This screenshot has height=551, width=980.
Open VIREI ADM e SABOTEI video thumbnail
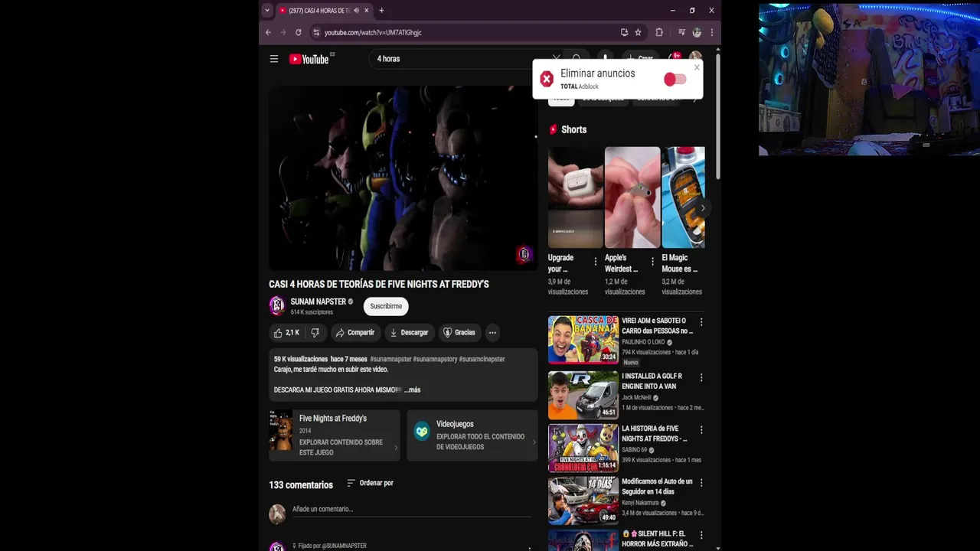(x=583, y=340)
